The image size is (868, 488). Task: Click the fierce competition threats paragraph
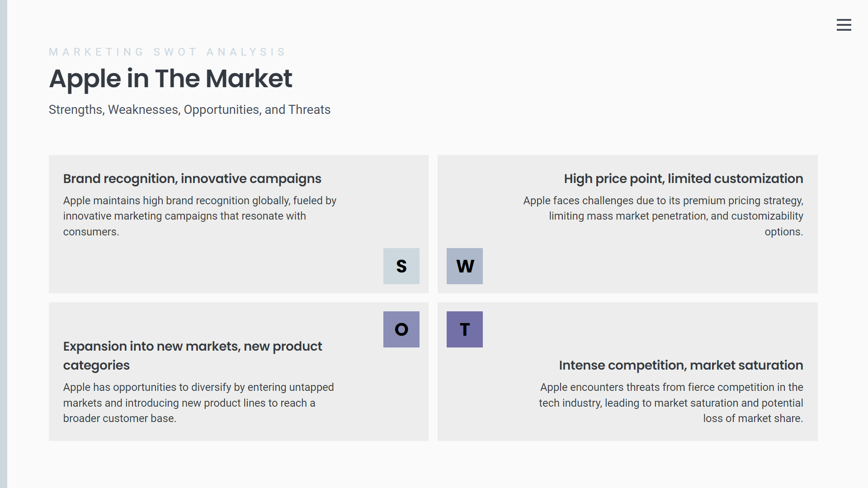671,403
